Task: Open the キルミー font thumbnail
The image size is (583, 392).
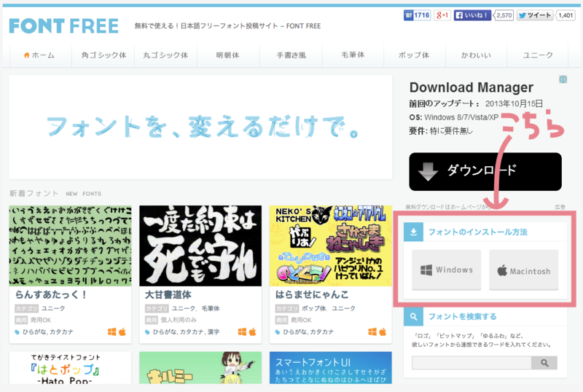Action: 200,368
